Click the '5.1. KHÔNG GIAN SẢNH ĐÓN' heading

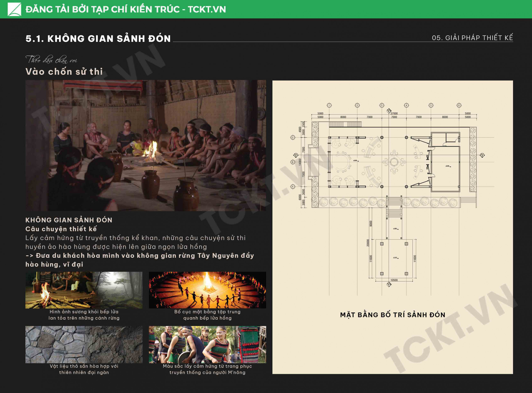click(98, 38)
